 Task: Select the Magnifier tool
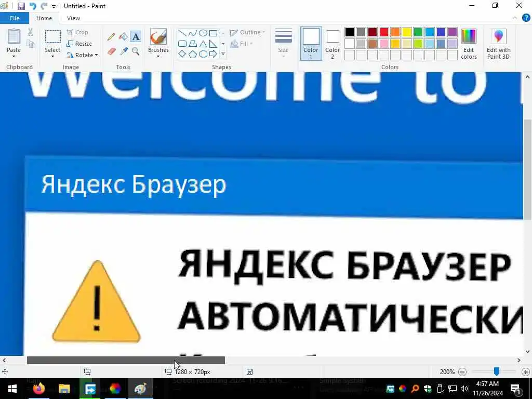(136, 51)
